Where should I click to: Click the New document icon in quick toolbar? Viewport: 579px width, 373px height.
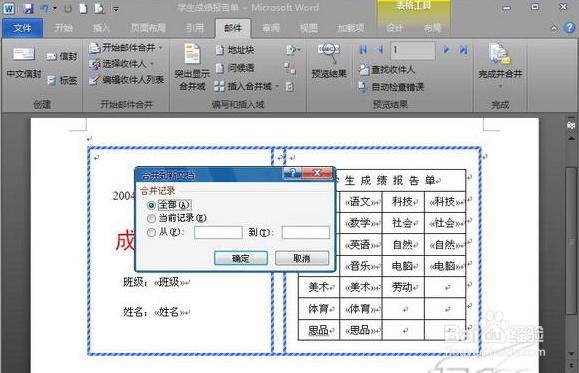83,8
